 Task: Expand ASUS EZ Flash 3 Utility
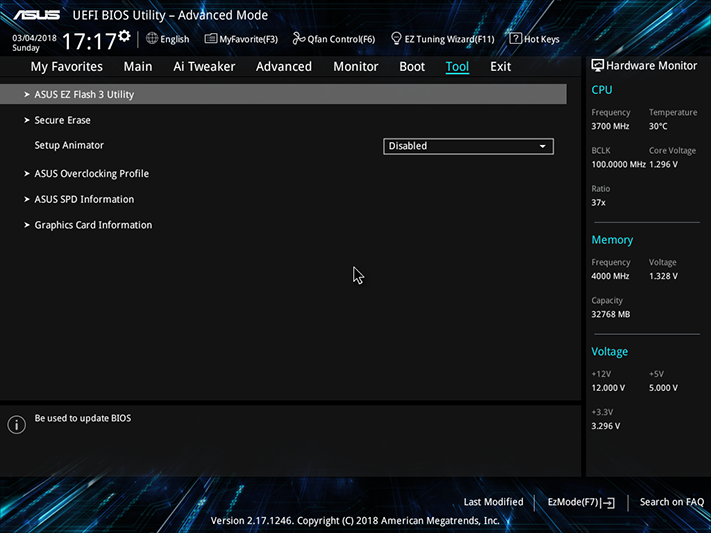(x=283, y=94)
